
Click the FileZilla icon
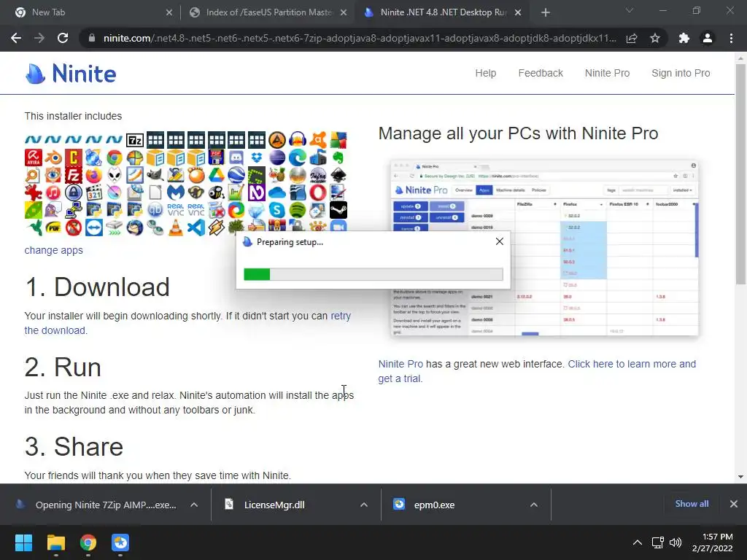tap(74, 175)
